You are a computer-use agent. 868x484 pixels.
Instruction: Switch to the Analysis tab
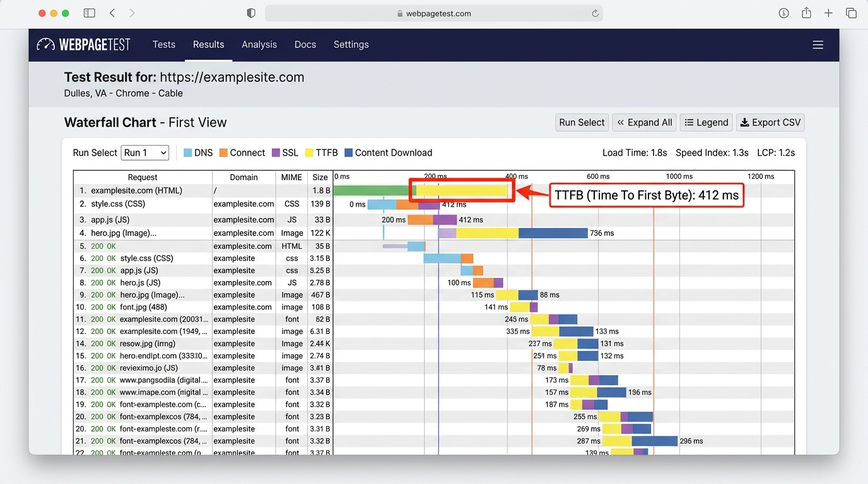(259, 44)
